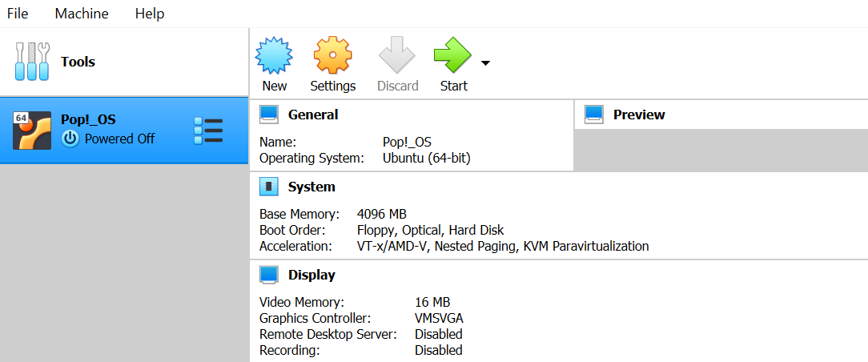
Task: Open the System section header
Action: coord(311,187)
